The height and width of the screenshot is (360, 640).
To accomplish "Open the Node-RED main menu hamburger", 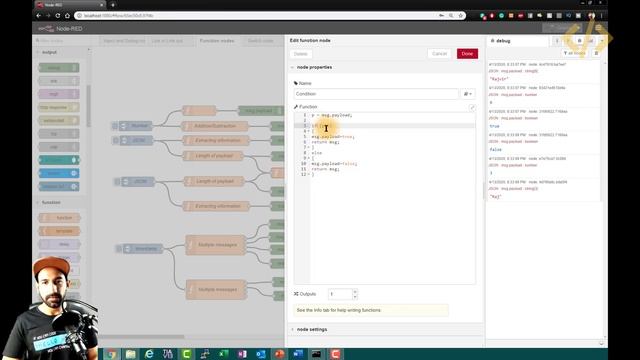I will tap(598, 28).
